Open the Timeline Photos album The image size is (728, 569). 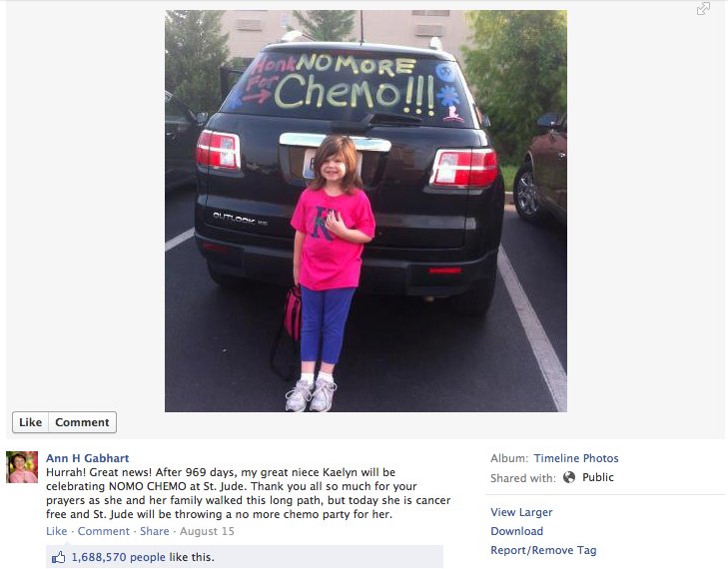pyautogui.click(x=576, y=458)
